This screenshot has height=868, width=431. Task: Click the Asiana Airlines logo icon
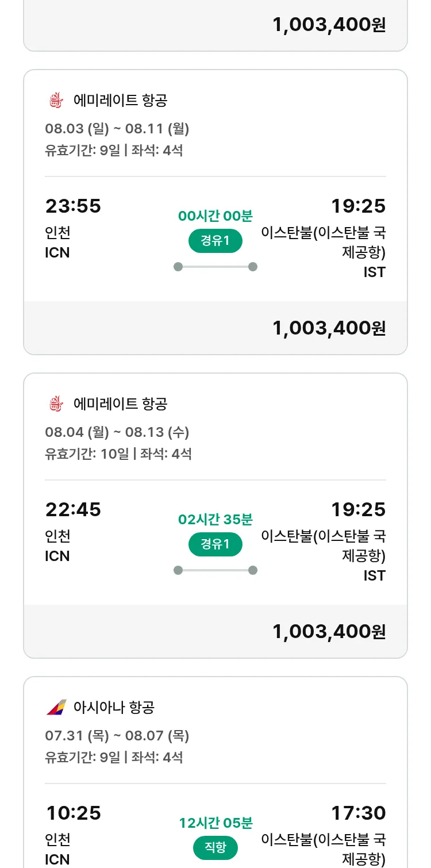(x=56, y=707)
